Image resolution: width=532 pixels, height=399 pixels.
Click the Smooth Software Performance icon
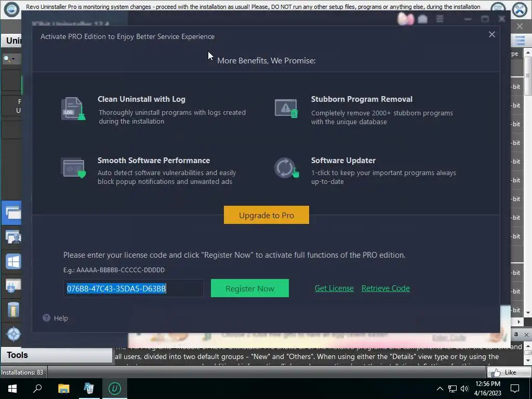(73, 168)
